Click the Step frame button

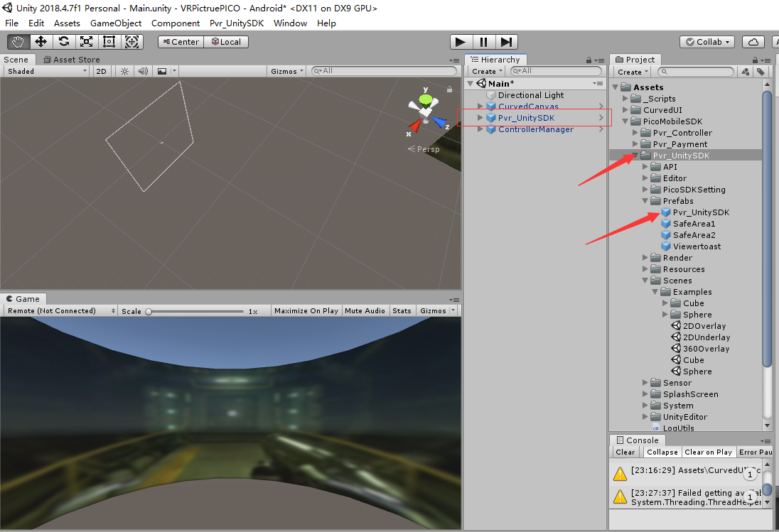[506, 41]
